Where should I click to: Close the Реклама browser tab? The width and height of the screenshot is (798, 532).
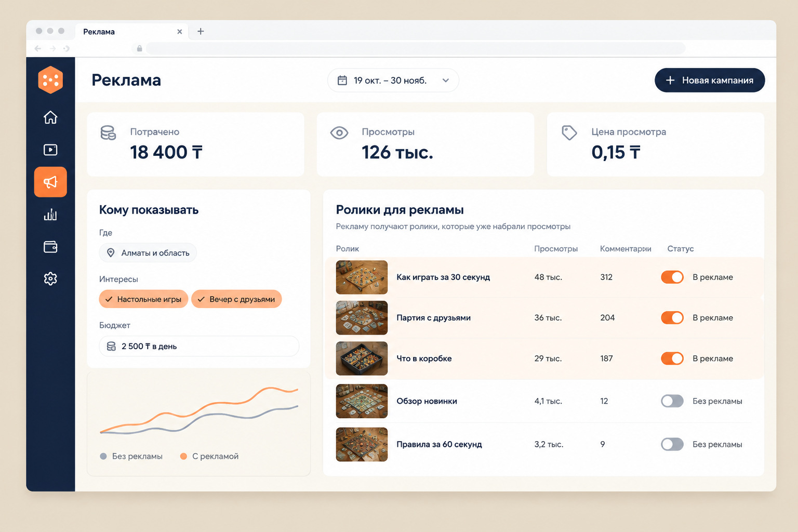pyautogui.click(x=179, y=32)
